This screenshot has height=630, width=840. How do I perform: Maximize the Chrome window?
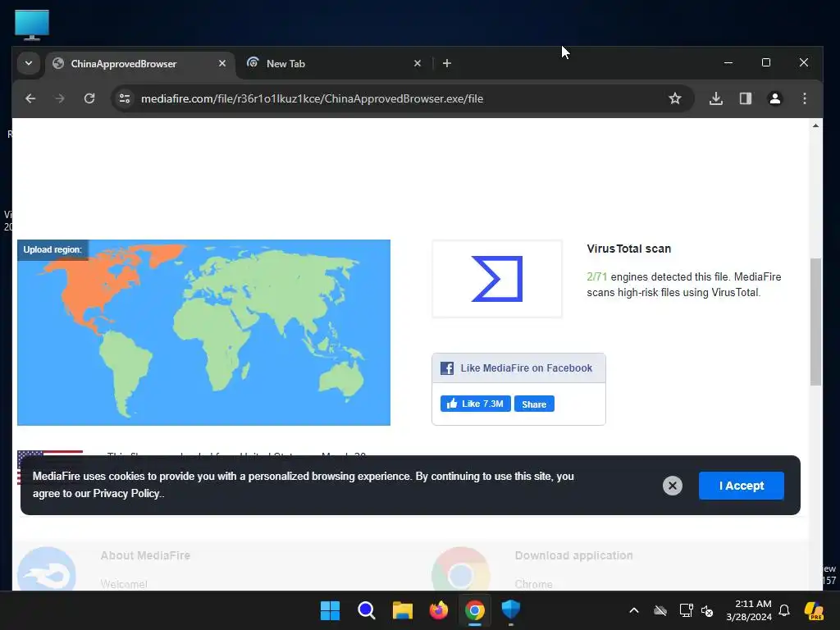(766, 62)
